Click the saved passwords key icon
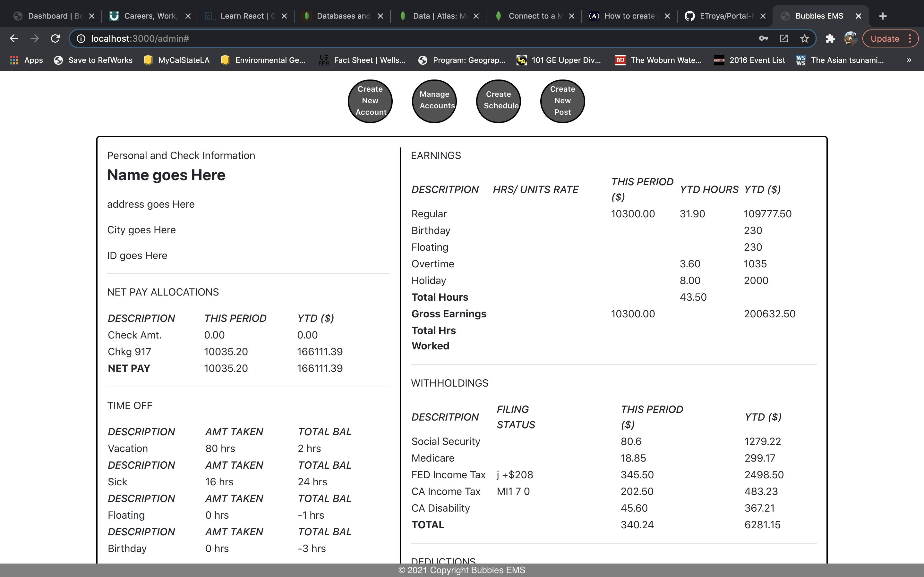The height and width of the screenshot is (577, 924). pos(763,38)
